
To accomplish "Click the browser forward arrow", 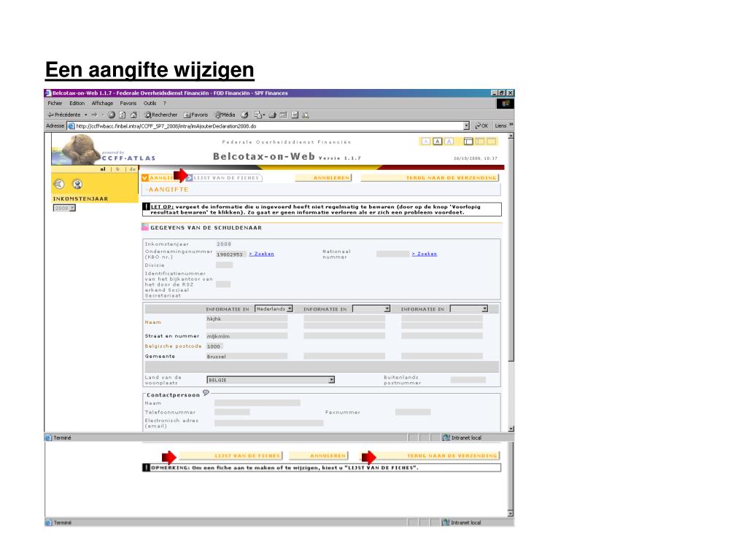I will (94, 114).
